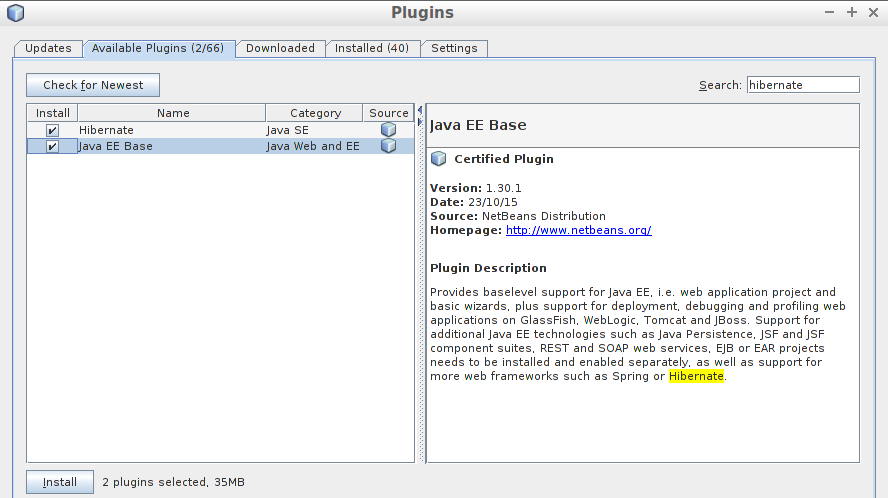888x498 pixels.
Task: Click the Date: 23/10/15 text
Action: tap(473, 202)
